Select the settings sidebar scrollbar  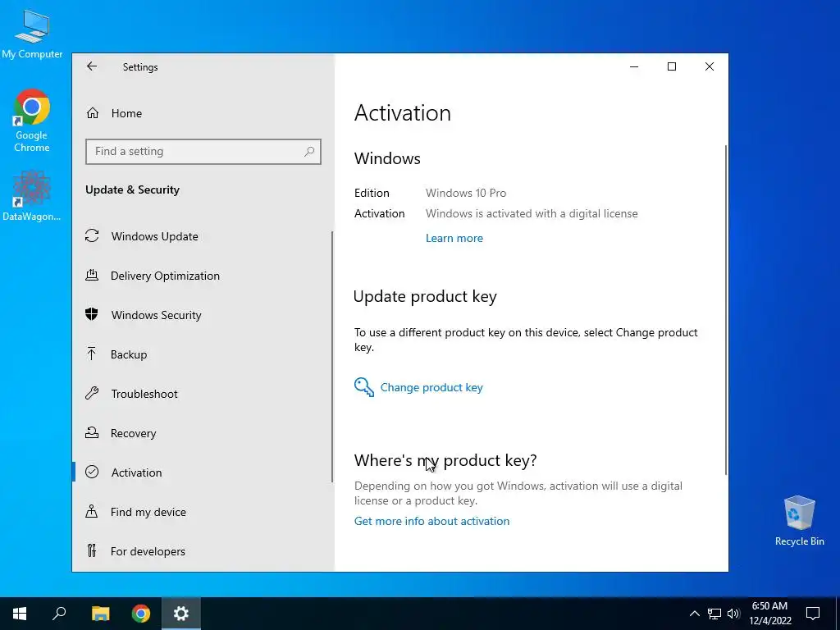click(332, 357)
